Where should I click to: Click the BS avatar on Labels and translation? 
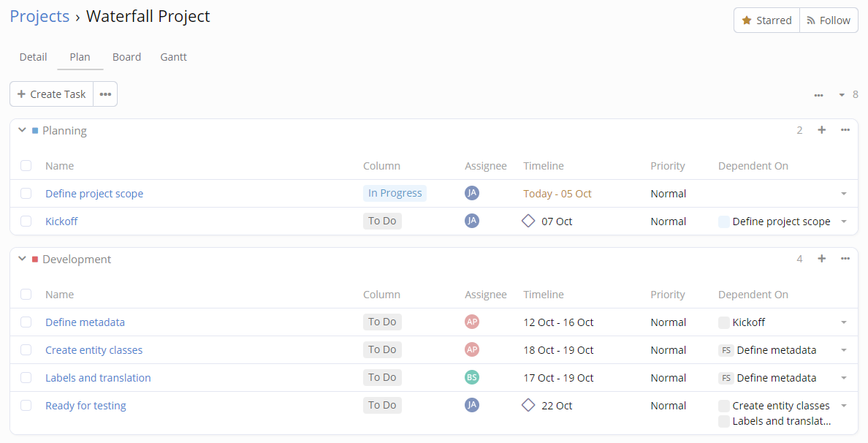click(472, 377)
